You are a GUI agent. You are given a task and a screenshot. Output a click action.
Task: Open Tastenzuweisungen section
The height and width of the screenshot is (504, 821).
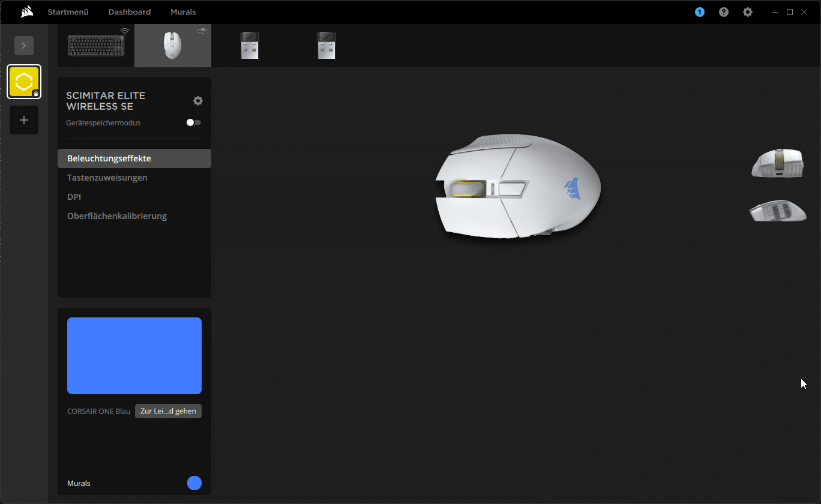[x=107, y=178]
